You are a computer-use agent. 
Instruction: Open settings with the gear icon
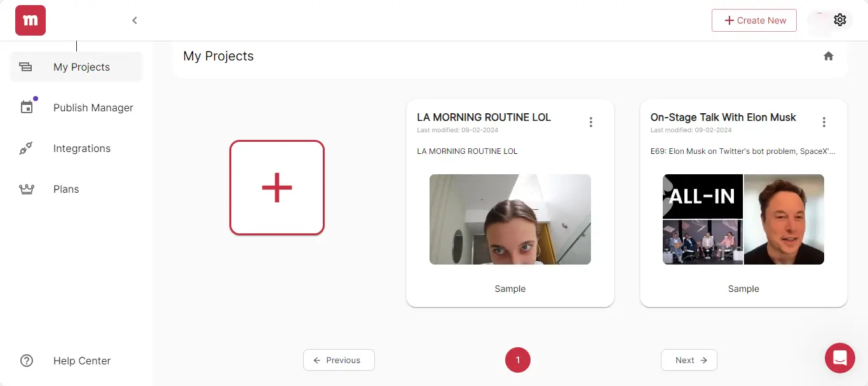point(840,20)
